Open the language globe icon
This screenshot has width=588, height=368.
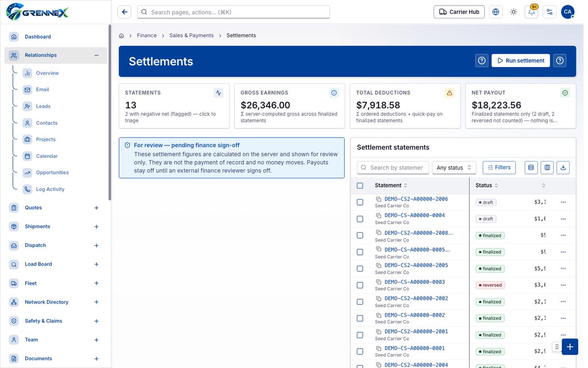pos(496,12)
